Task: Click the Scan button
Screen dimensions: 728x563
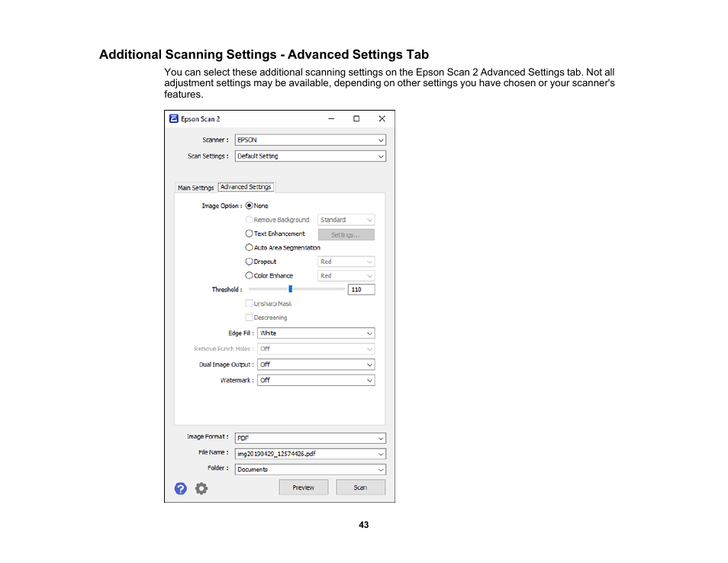Action: [x=360, y=487]
